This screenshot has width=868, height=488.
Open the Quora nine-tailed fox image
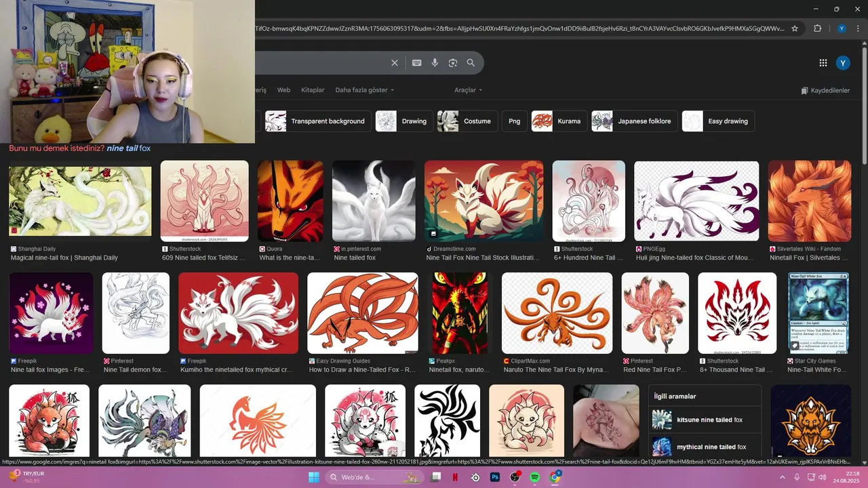[290, 201]
